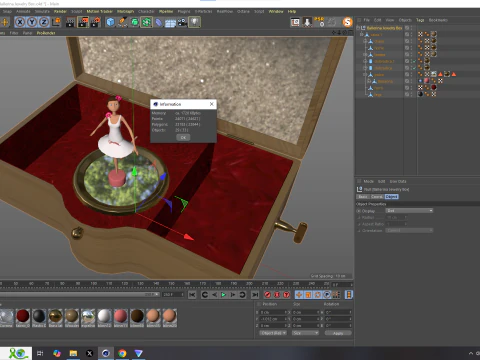Image resolution: width=480 pixels, height=360 pixels.
Task: Click the Information dialog app icon
Action: tap(155, 104)
